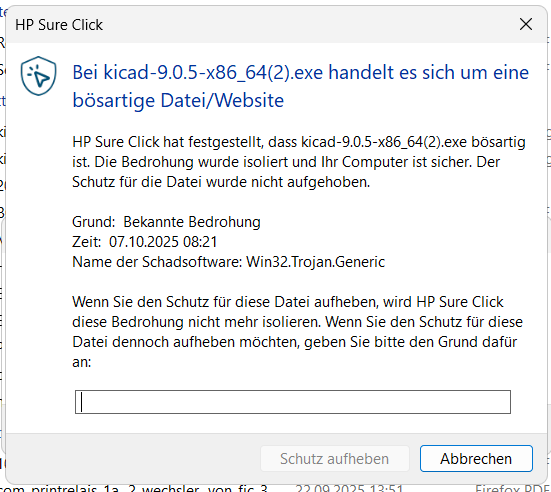This screenshot has height=492, width=551.
Task: Click the background date 22.09.2025 13:51
Action: [349, 488]
